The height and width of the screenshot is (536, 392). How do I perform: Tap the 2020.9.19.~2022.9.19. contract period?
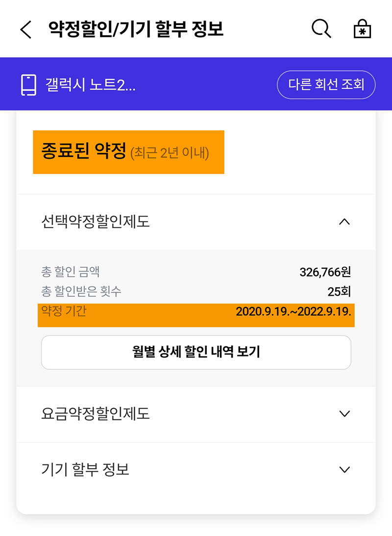tap(294, 312)
